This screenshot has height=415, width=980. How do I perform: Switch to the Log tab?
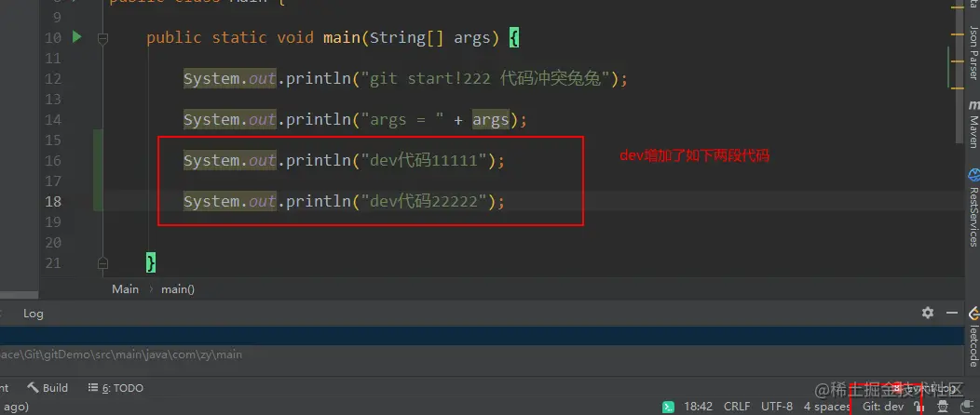point(34,314)
